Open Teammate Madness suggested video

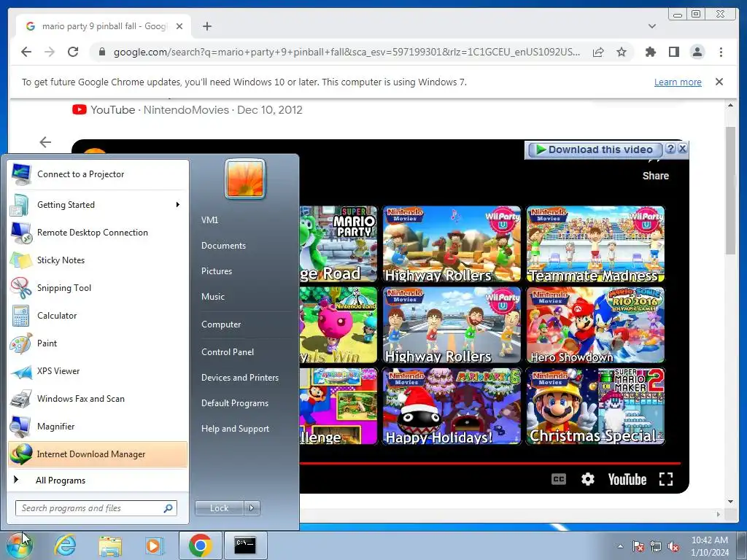tap(595, 244)
